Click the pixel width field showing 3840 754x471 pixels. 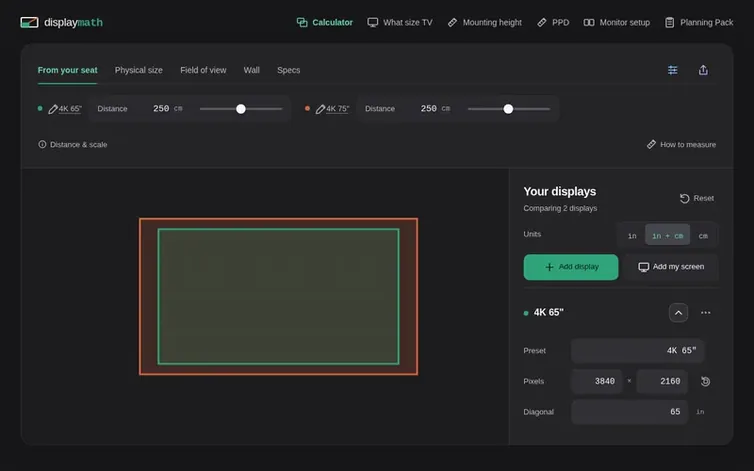click(597, 381)
